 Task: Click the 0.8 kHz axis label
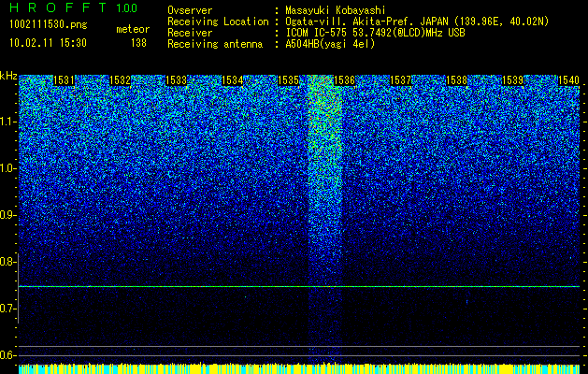coord(7,262)
